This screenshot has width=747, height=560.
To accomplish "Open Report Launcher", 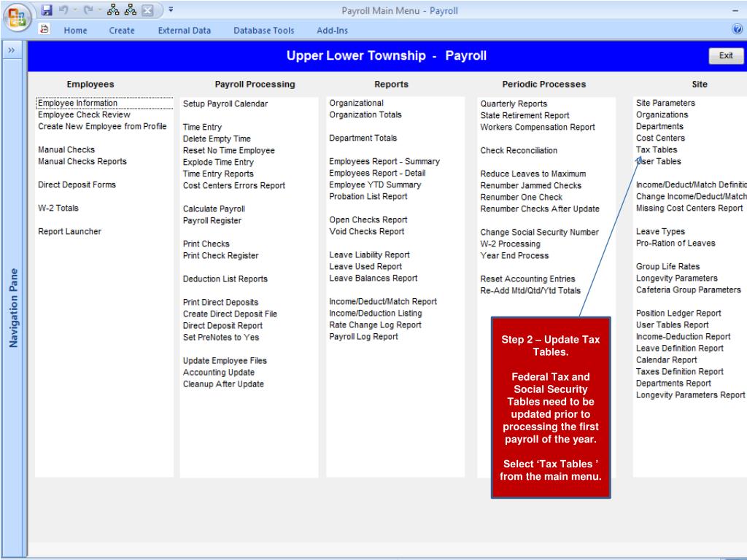I will 69,231.
